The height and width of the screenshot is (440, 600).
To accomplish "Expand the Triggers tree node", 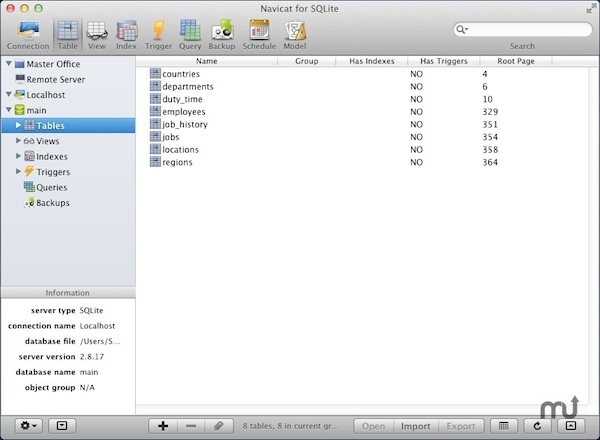I will (18, 171).
